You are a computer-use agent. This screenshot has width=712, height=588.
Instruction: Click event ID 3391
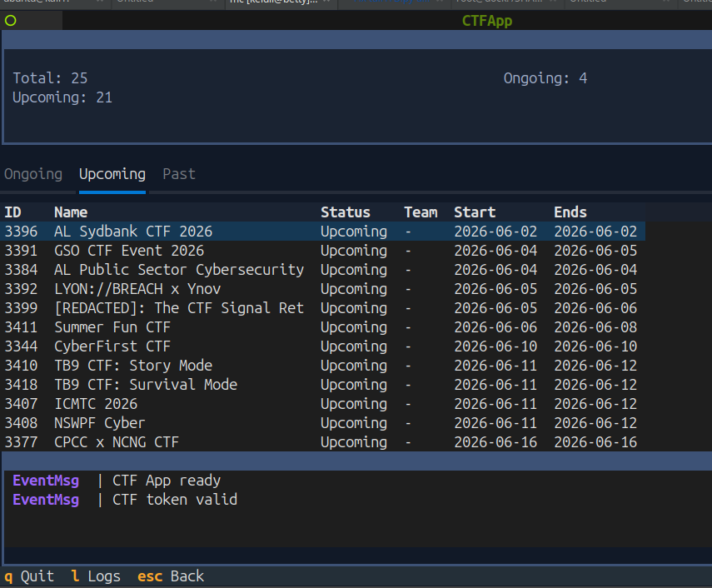point(21,251)
